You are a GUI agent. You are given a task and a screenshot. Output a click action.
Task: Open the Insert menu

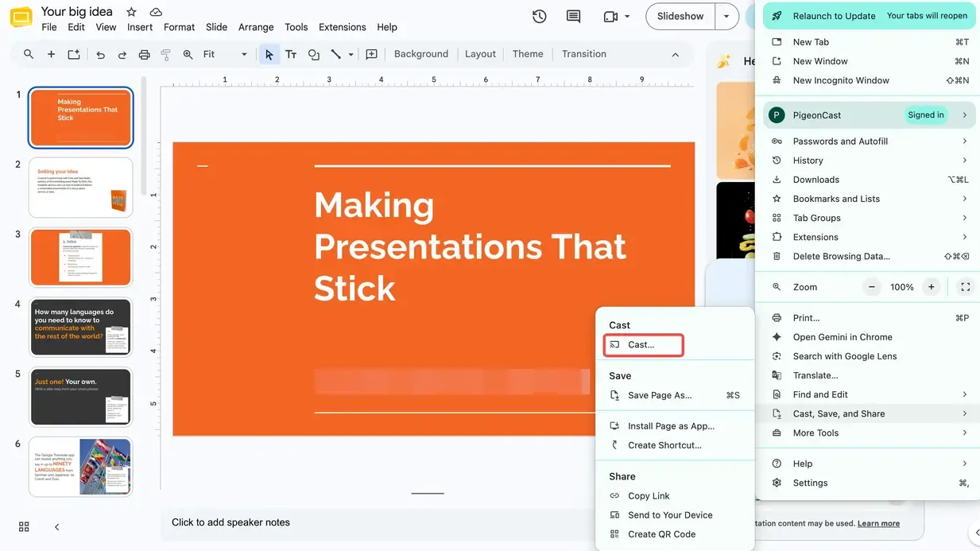tap(140, 27)
